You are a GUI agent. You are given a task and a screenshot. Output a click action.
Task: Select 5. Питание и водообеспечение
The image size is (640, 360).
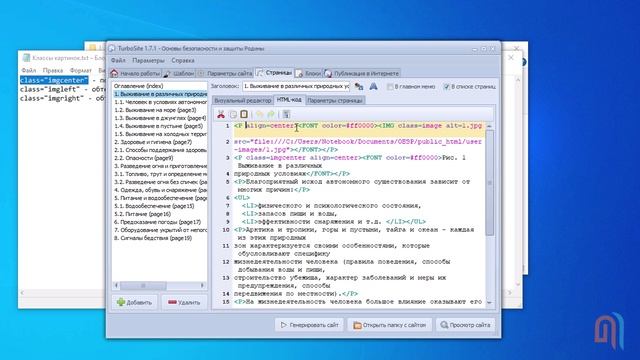coord(160,198)
